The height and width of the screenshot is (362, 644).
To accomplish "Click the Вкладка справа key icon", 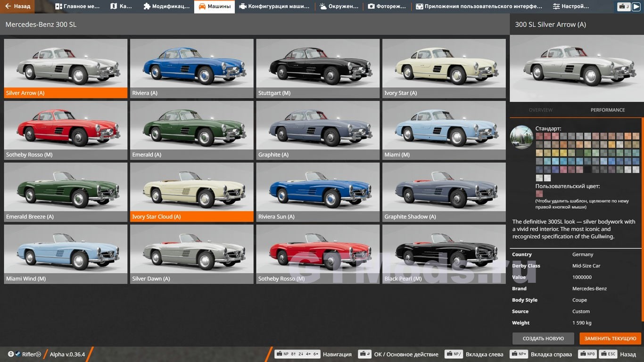I will tap(520, 354).
